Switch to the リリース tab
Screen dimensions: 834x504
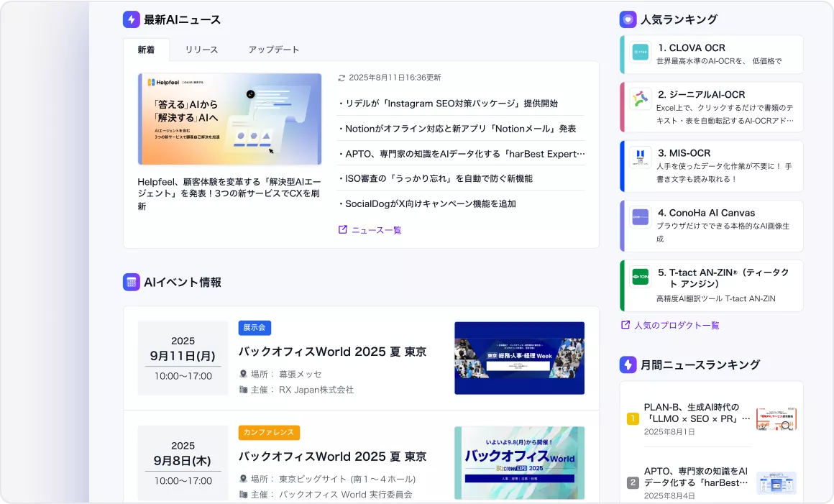pos(203,48)
